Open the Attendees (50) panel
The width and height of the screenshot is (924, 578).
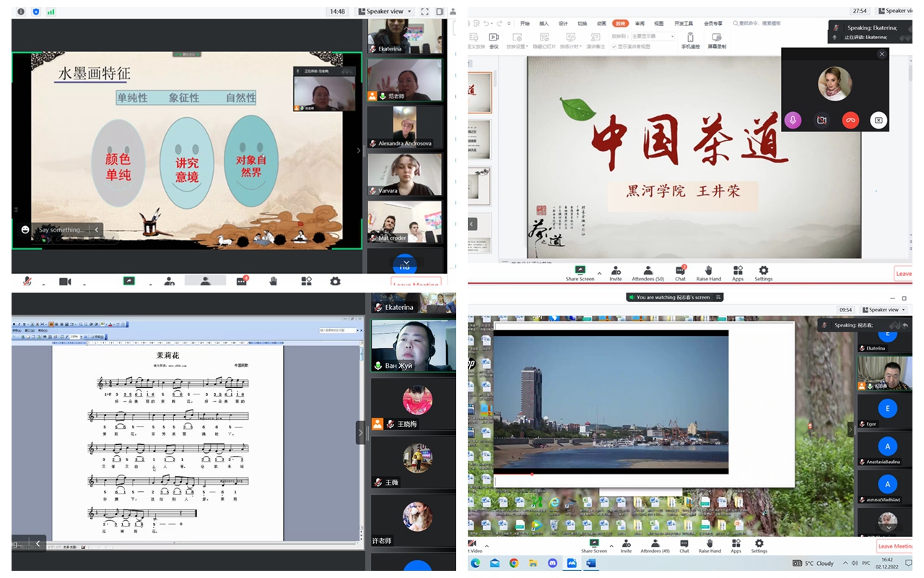[648, 273]
